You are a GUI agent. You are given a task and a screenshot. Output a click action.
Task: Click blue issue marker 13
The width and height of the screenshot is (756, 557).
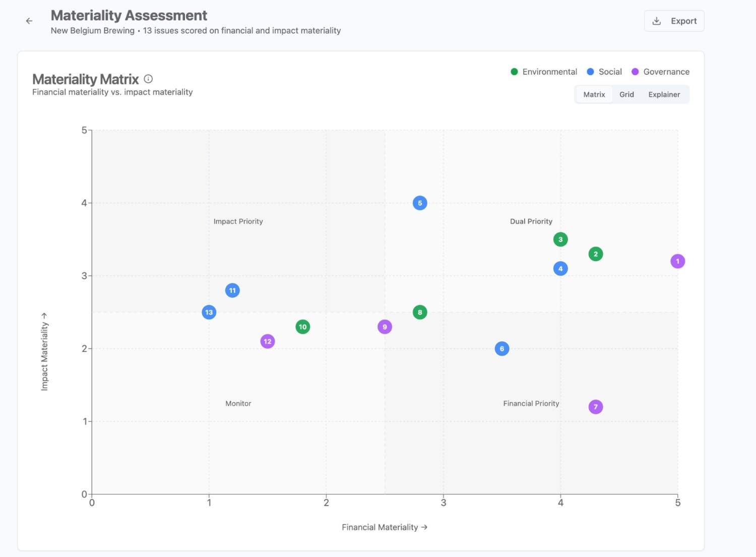coord(209,312)
